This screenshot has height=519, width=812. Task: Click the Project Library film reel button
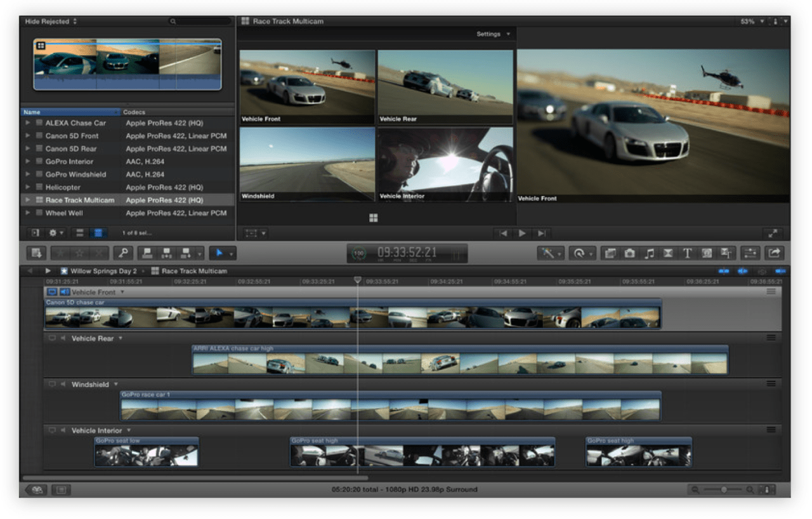(36, 490)
